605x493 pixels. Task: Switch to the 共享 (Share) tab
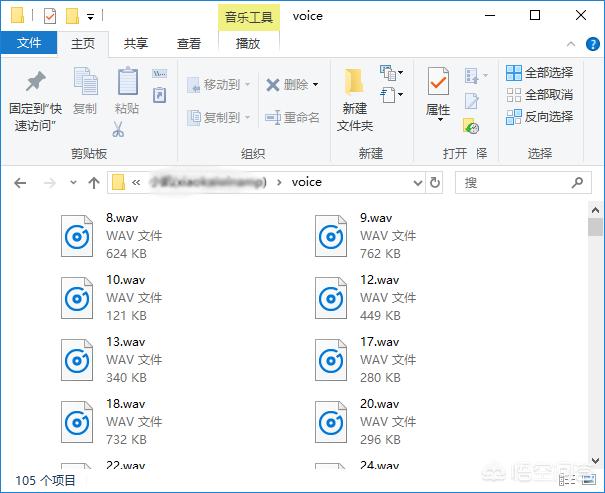click(x=137, y=44)
